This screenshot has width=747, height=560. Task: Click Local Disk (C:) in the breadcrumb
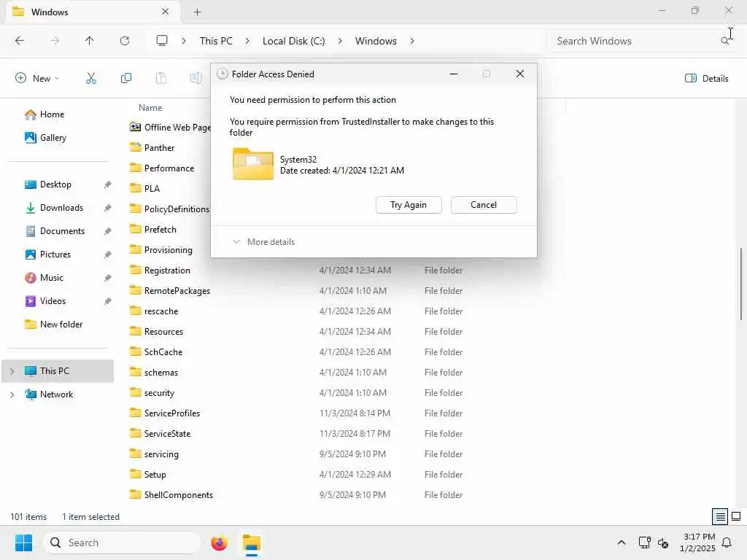[293, 41]
